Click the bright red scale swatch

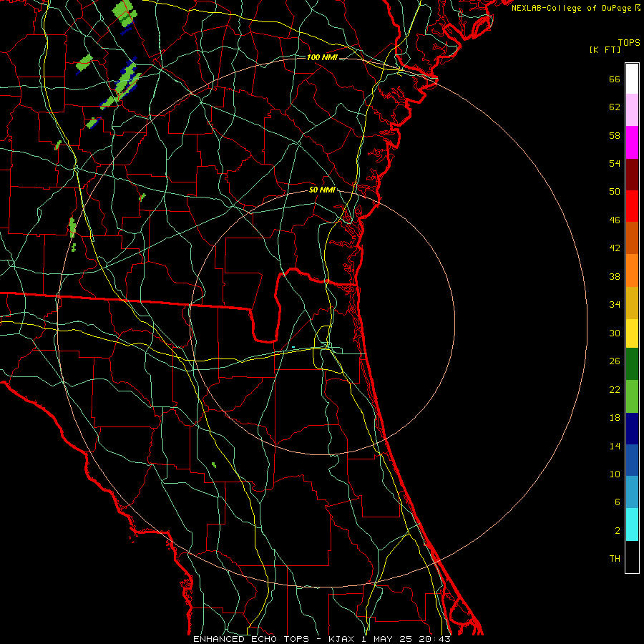(632, 206)
